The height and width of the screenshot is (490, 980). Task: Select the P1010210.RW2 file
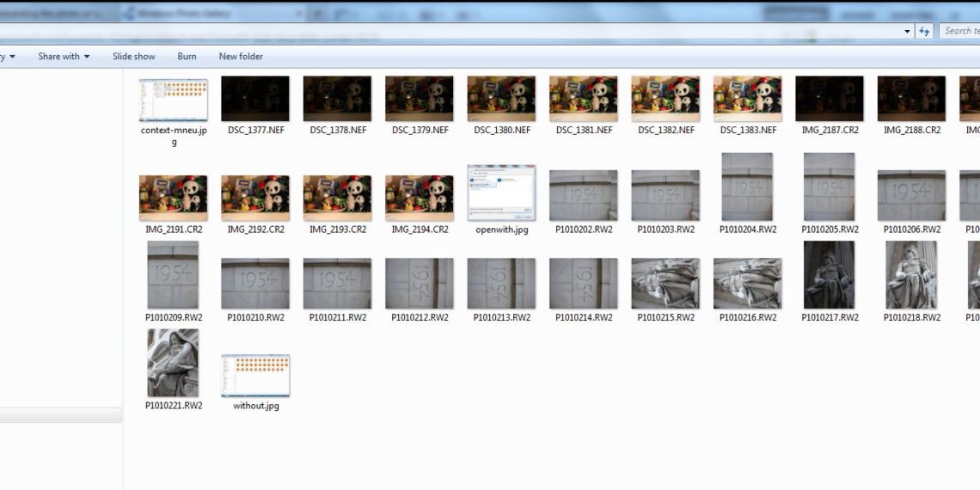pyautogui.click(x=255, y=284)
